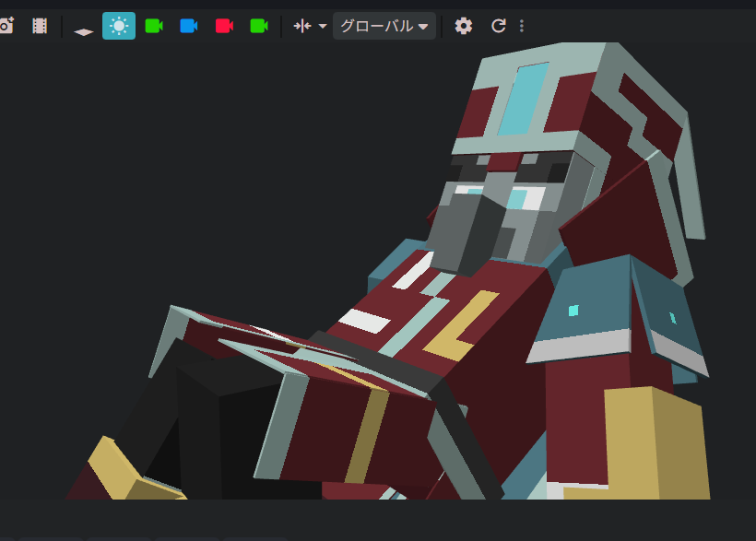Open the three-dot toolbar overflow menu
The height and width of the screenshot is (541, 756).
click(x=522, y=26)
